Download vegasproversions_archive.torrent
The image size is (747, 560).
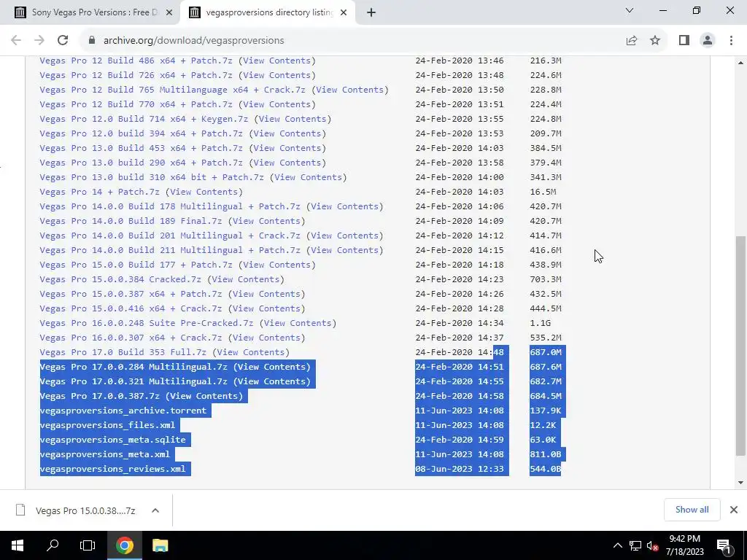[x=123, y=411]
